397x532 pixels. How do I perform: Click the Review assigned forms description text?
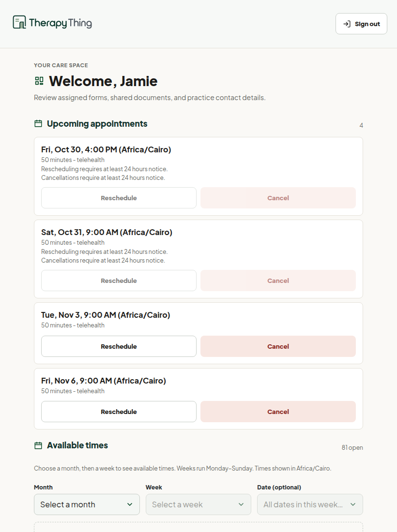coord(150,98)
